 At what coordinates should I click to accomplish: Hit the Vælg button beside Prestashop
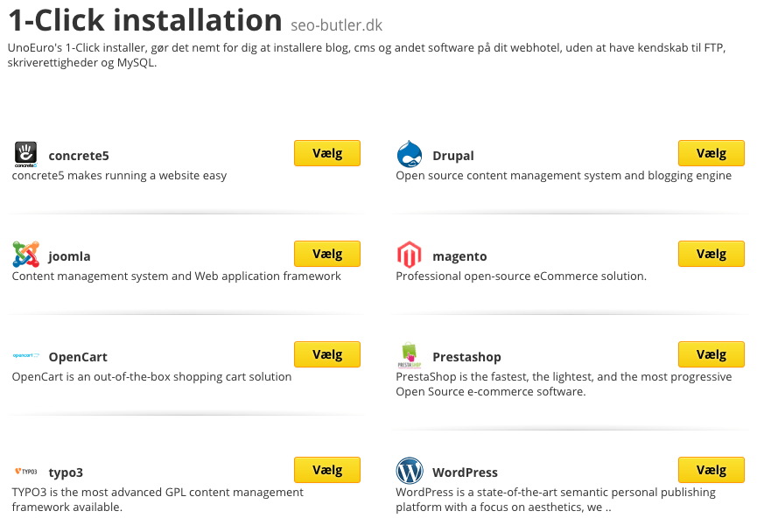click(x=711, y=354)
